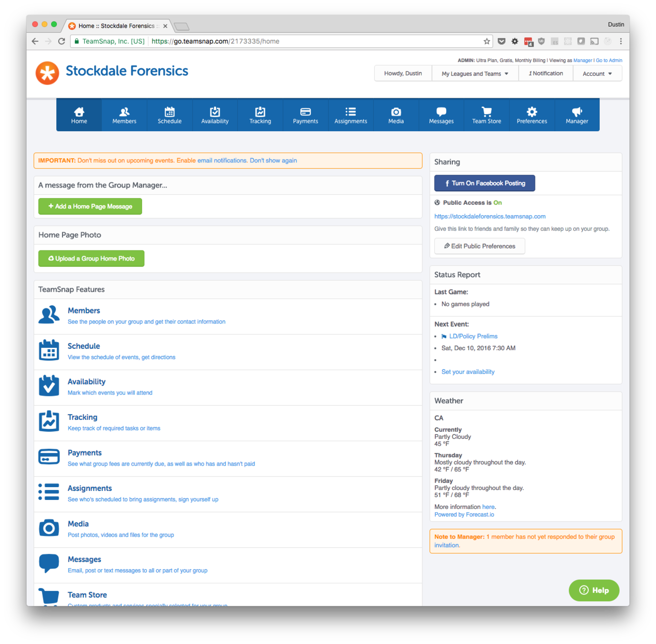Click the TeamSnap orange star logo
The width and height of the screenshot is (656, 644).
point(47,73)
